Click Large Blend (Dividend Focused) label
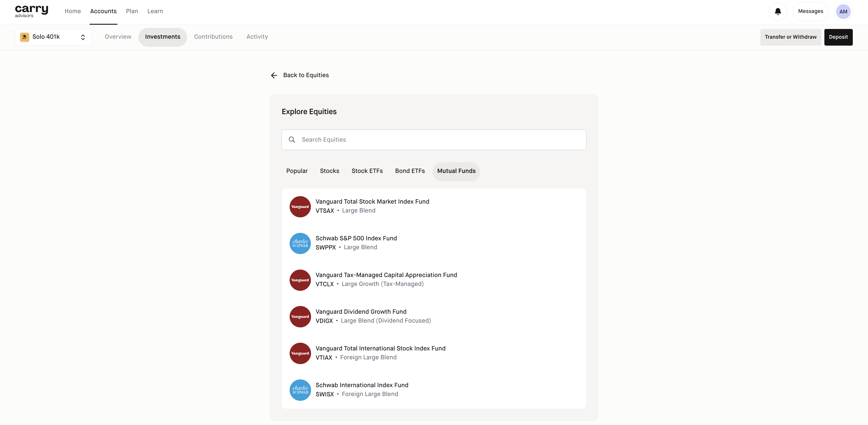This screenshot has height=425, width=868. [386, 321]
